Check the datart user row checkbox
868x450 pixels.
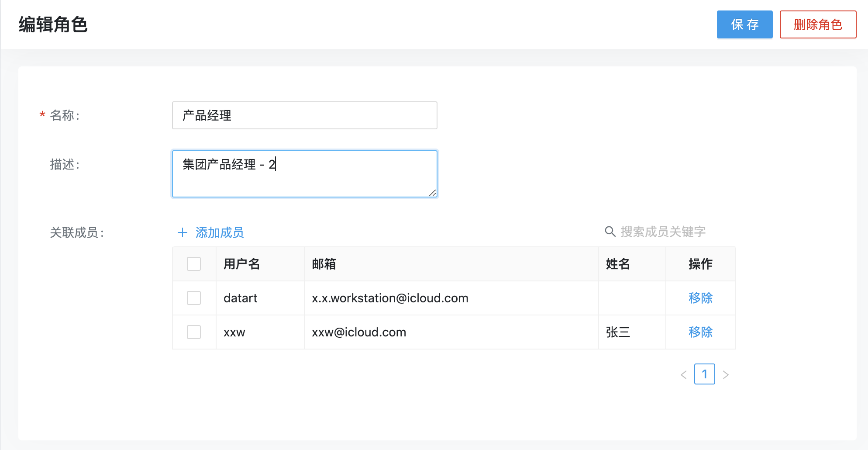point(194,298)
